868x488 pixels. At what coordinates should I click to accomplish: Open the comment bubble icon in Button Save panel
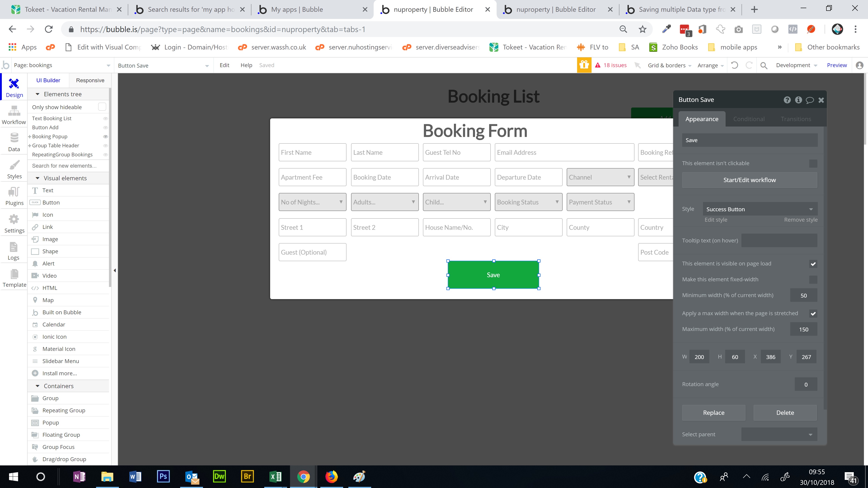pyautogui.click(x=809, y=100)
